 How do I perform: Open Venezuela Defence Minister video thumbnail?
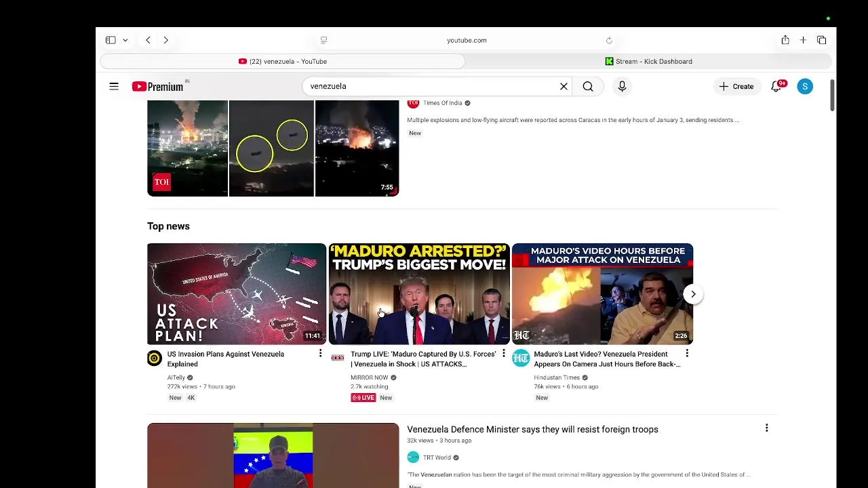273,455
